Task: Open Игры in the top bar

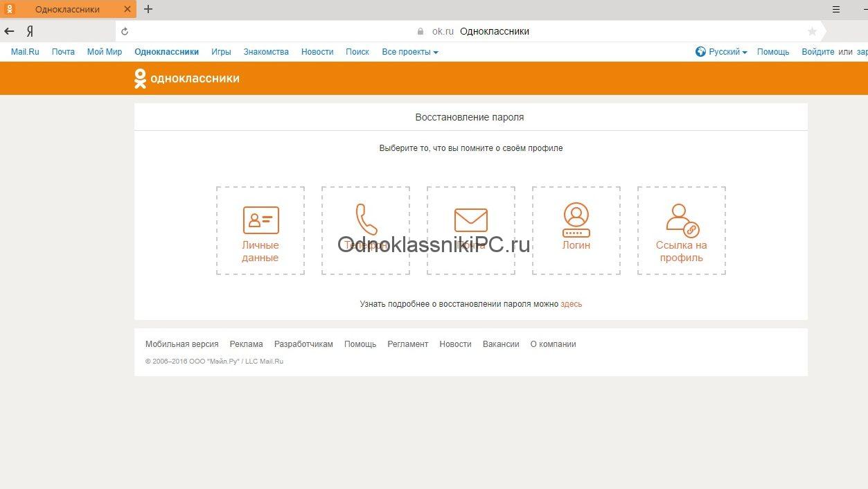Action: 222,52
